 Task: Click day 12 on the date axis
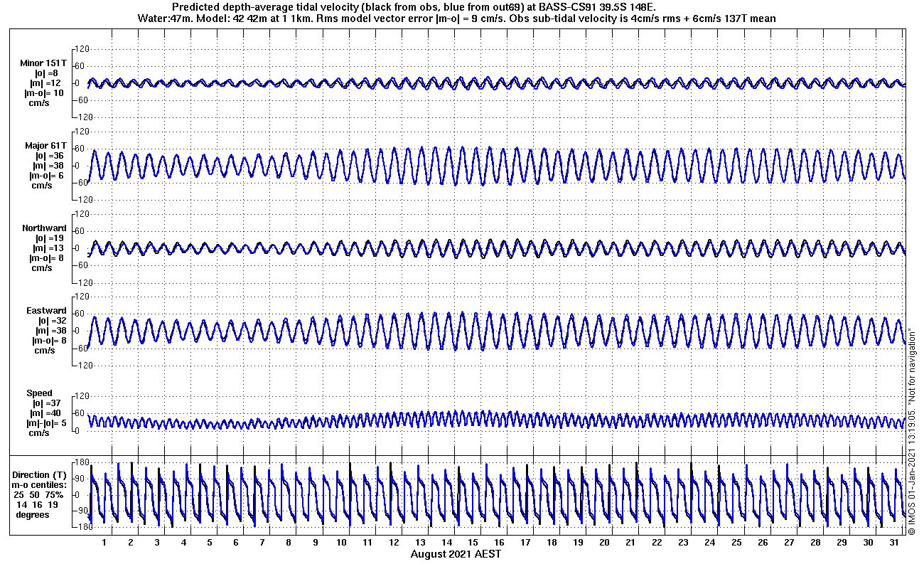[x=394, y=543]
